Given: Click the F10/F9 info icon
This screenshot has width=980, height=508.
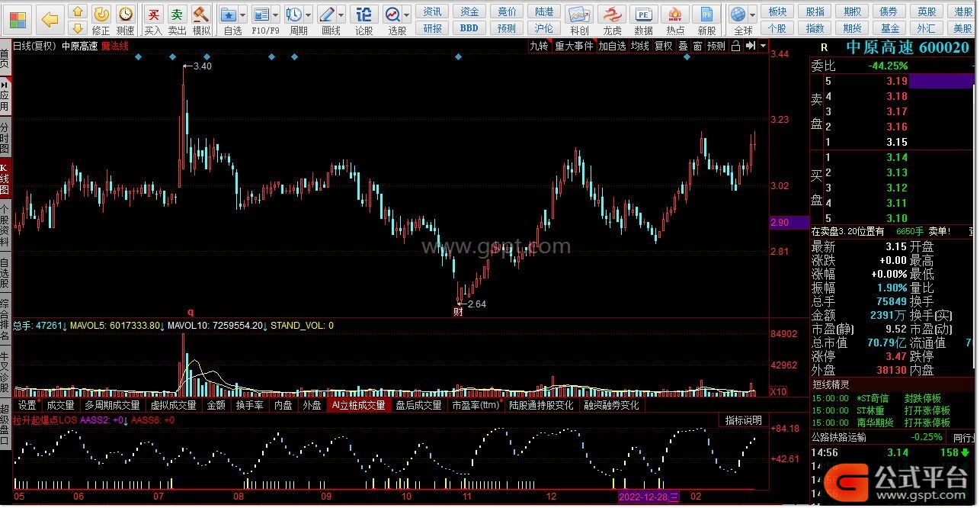Looking at the screenshot, I should pyautogui.click(x=261, y=14).
